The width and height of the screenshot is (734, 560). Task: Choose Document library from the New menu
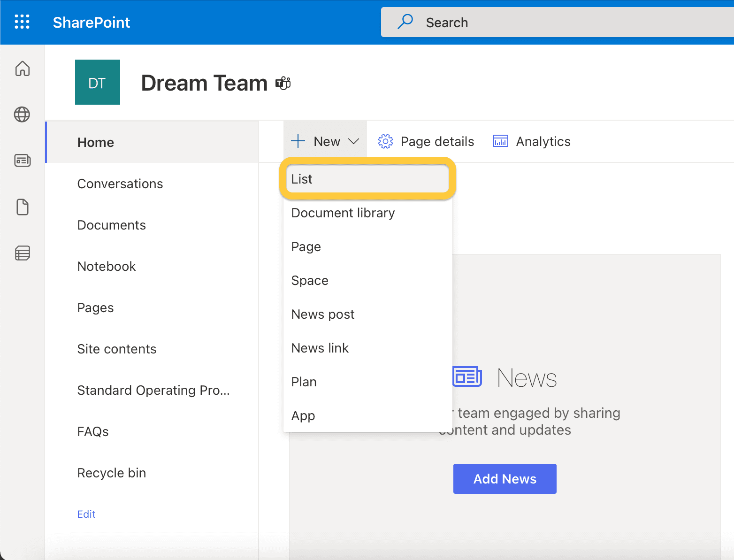343,213
